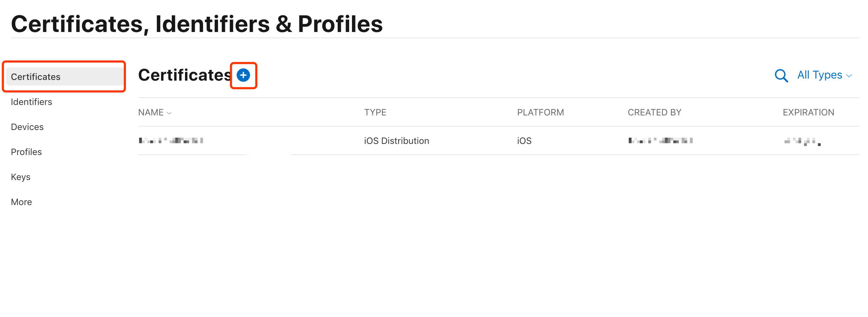The height and width of the screenshot is (317, 868).
Task: Open the certificate search magnifier icon
Action: pyautogui.click(x=781, y=75)
